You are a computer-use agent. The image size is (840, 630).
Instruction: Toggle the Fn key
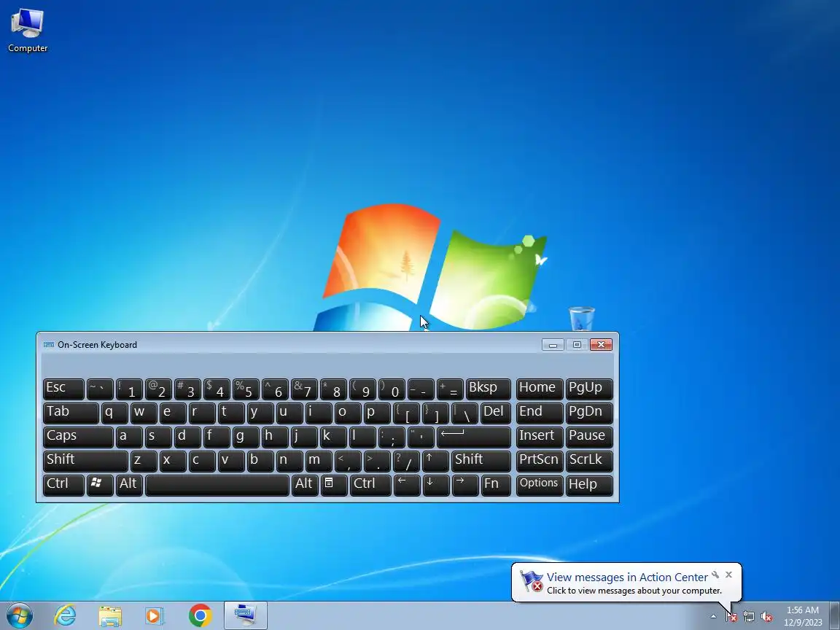tap(496, 485)
